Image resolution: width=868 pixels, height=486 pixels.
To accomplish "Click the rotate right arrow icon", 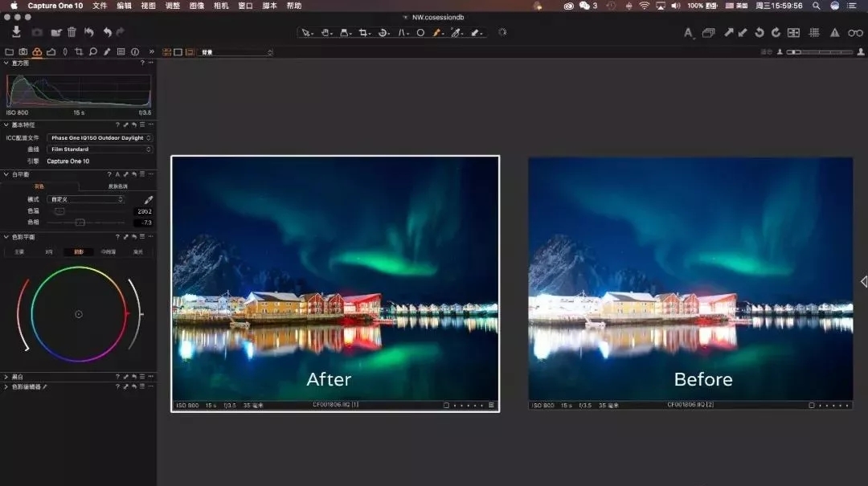I will 776,33.
